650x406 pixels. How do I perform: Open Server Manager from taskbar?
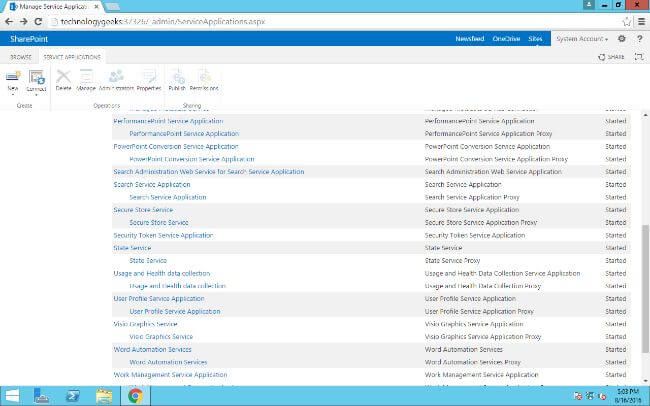(41, 396)
